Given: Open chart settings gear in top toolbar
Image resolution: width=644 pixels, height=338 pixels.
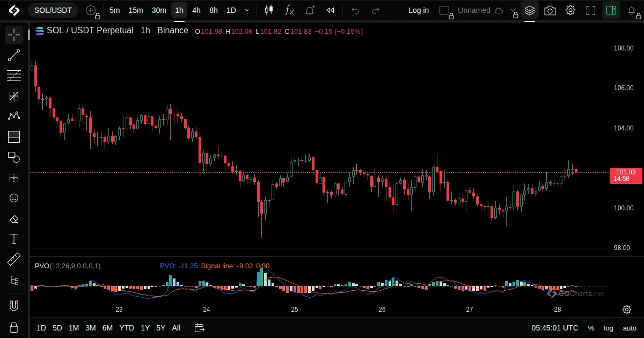Looking at the screenshot, I should [x=570, y=10].
